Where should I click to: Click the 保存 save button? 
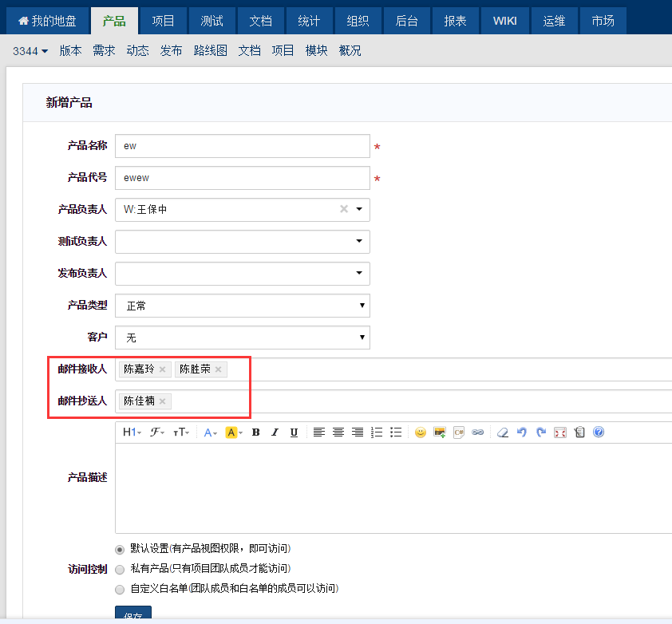click(133, 614)
